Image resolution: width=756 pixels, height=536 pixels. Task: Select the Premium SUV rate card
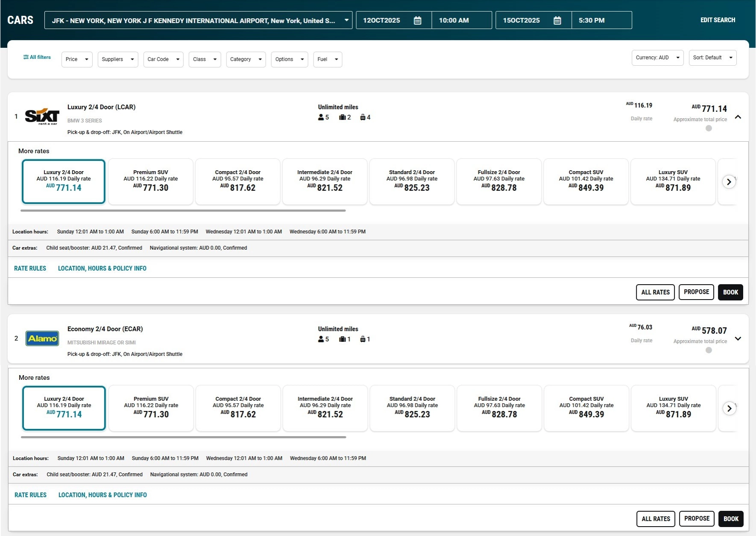pyautogui.click(x=150, y=181)
